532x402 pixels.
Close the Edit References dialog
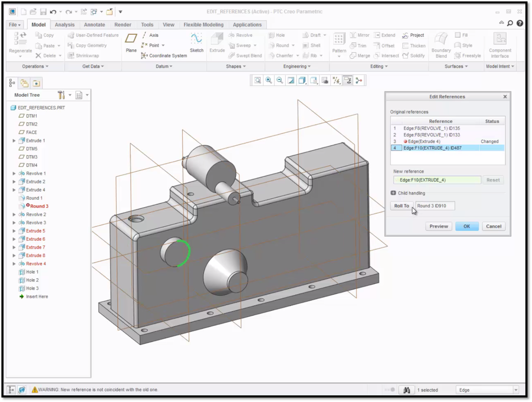pyautogui.click(x=505, y=96)
